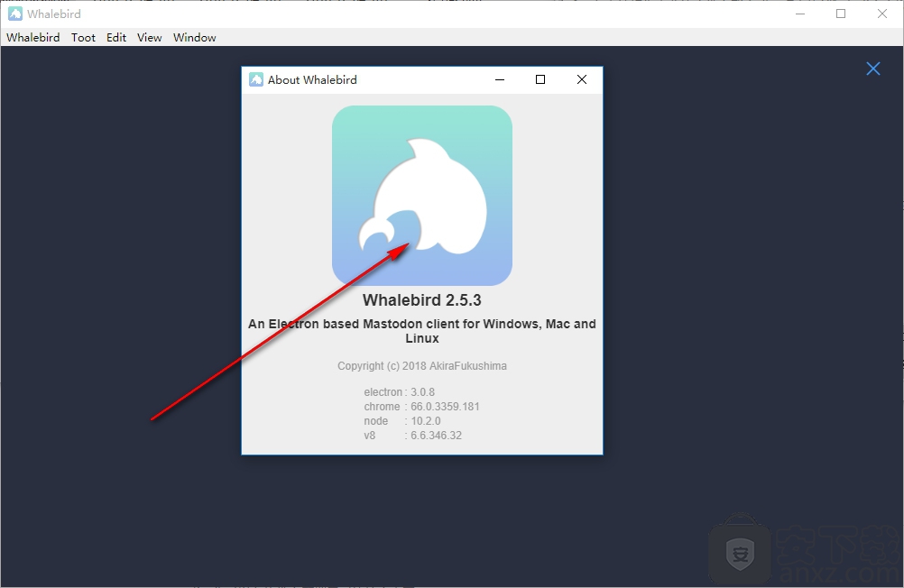Click the v8 version '6.6.346.32'
The width and height of the screenshot is (904, 588).
[x=436, y=436]
